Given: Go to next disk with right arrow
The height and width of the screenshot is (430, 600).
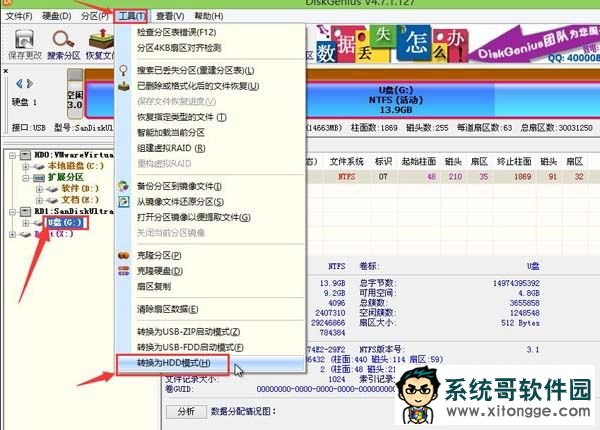Looking at the screenshot, I should click(x=30, y=83).
